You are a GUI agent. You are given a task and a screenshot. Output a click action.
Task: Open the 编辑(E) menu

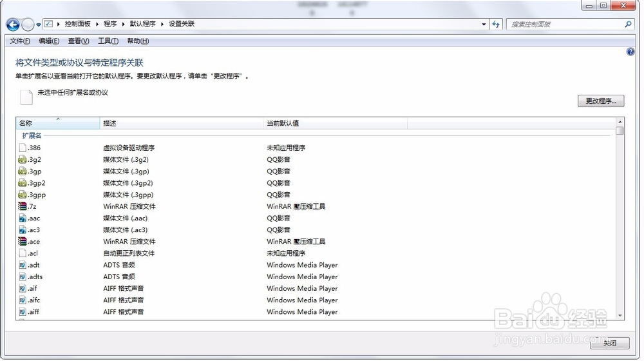(x=49, y=41)
